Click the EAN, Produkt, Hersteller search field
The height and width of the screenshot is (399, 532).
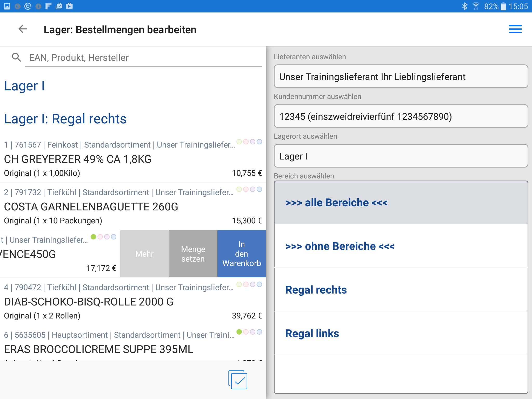(x=143, y=58)
